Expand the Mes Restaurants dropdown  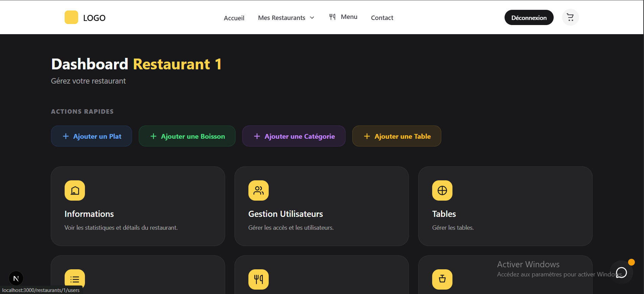click(x=286, y=18)
